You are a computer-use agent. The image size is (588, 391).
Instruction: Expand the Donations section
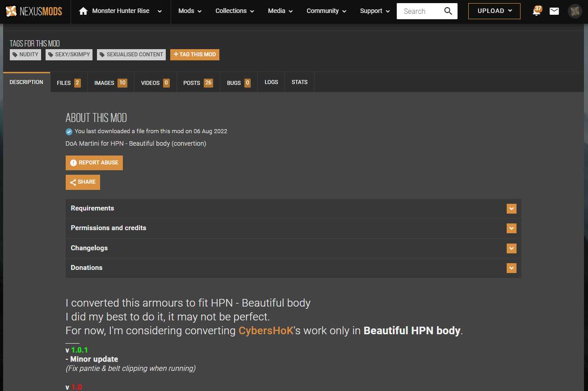click(511, 268)
